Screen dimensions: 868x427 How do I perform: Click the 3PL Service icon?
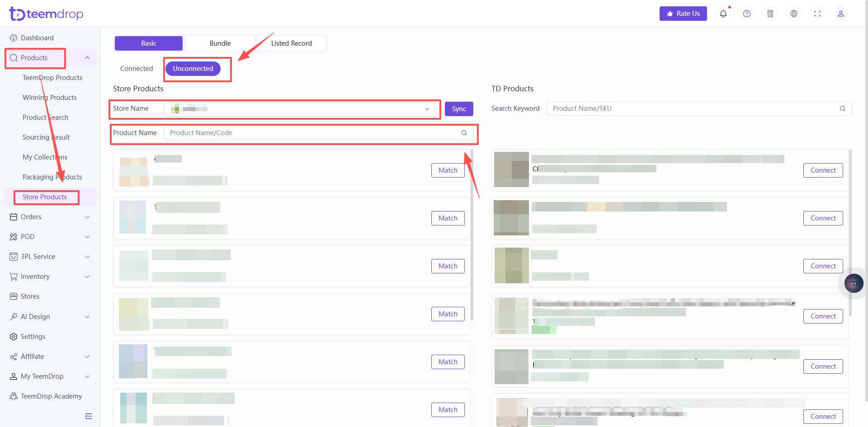coord(14,257)
